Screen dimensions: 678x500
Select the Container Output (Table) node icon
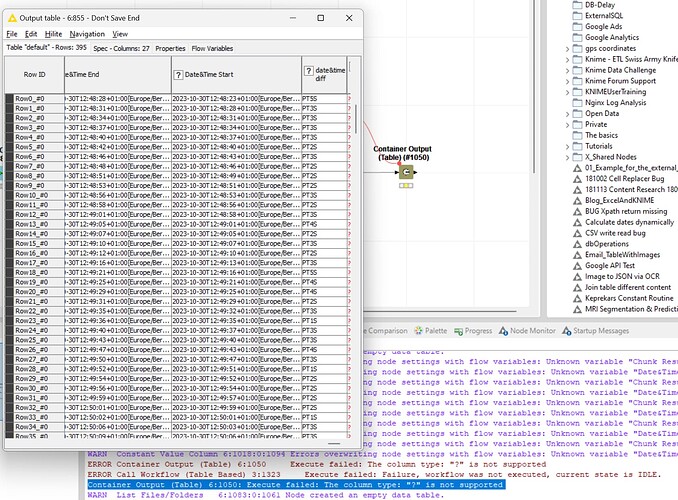point(406,172)
